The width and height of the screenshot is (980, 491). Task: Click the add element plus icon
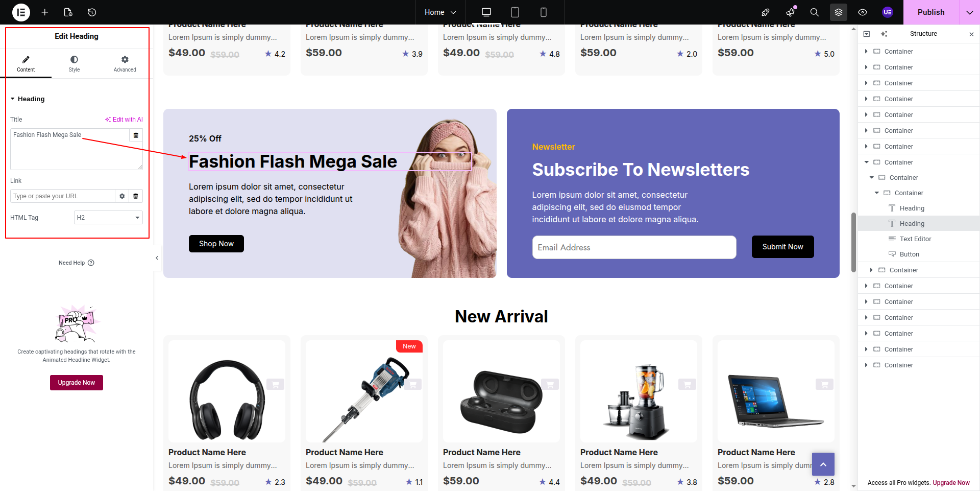click(45, 12)
